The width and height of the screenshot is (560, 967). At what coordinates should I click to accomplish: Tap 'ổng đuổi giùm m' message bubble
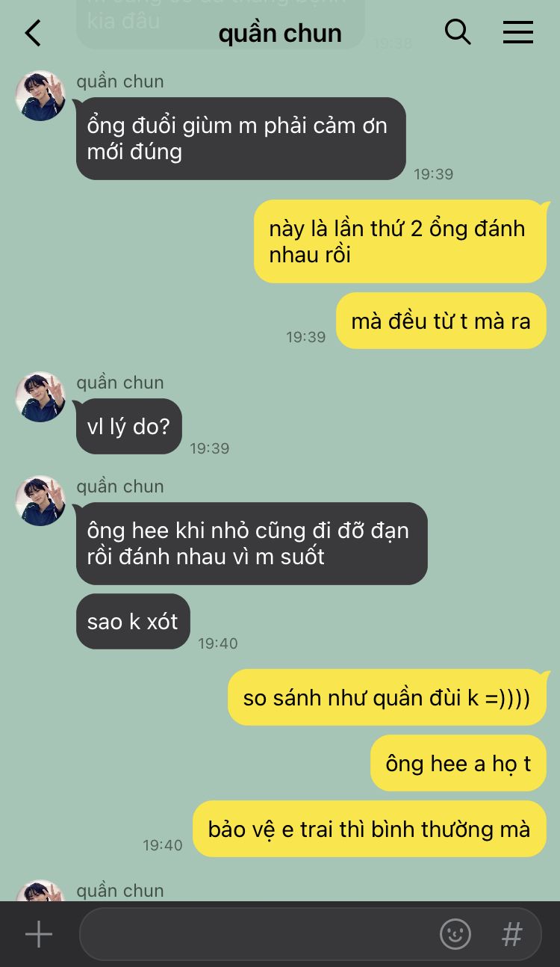click(241, 138)
